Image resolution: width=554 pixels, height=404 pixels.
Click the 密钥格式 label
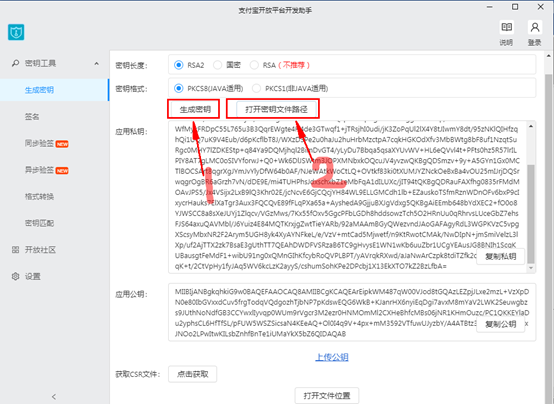point(131,89)
